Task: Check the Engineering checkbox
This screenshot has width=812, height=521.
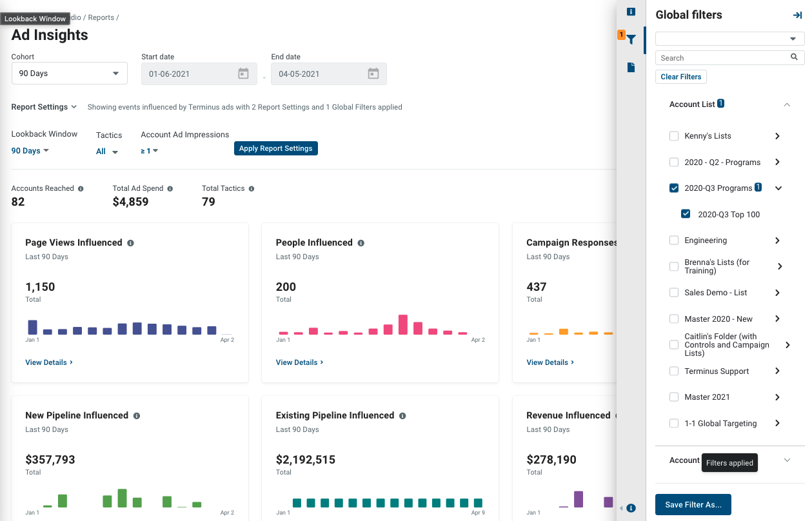Action: [674, 241]
